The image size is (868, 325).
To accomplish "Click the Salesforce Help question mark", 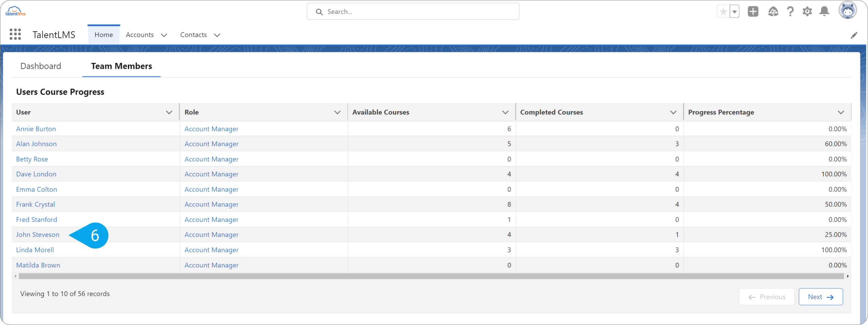I will click(790, 11).
